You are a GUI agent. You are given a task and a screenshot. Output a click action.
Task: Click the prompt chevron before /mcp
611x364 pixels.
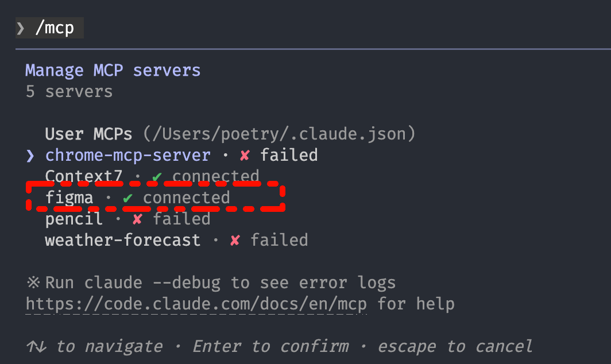pos(21,28)
